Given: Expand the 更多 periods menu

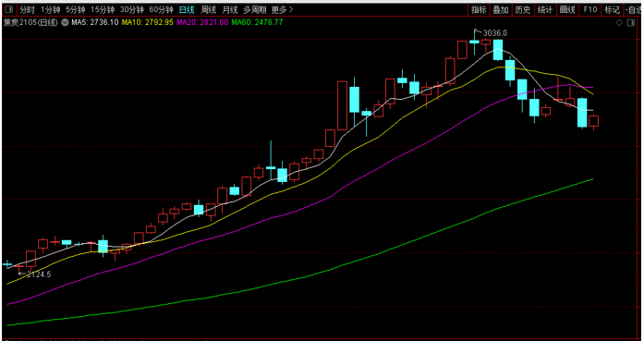Looking at the screenshot, I should coord(283,9).
